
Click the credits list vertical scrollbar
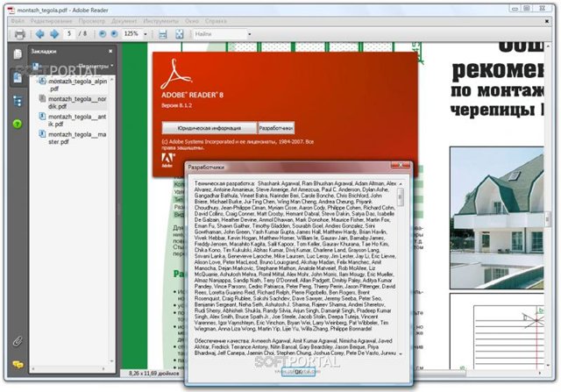pos(401,268)
